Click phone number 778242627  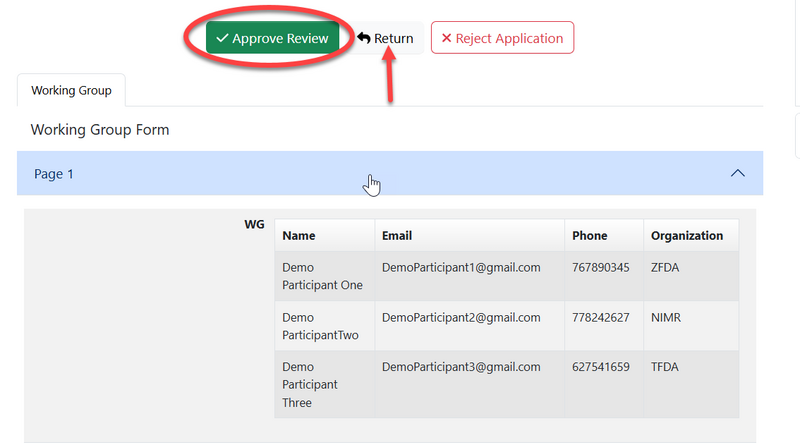[x=600, y=317]
